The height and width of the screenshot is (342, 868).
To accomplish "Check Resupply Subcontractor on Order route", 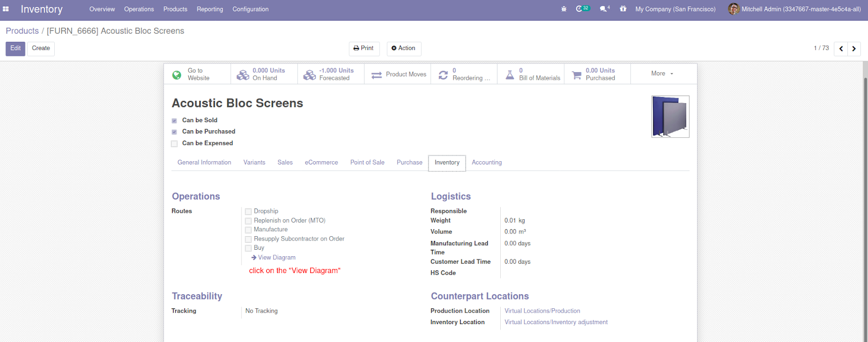I will tap(248, 239).
